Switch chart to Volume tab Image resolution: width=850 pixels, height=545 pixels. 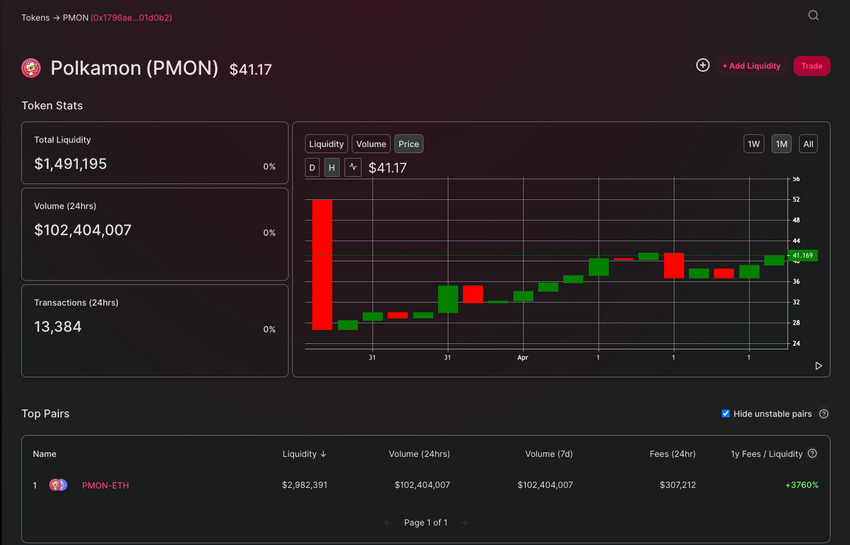pos(371,144)
